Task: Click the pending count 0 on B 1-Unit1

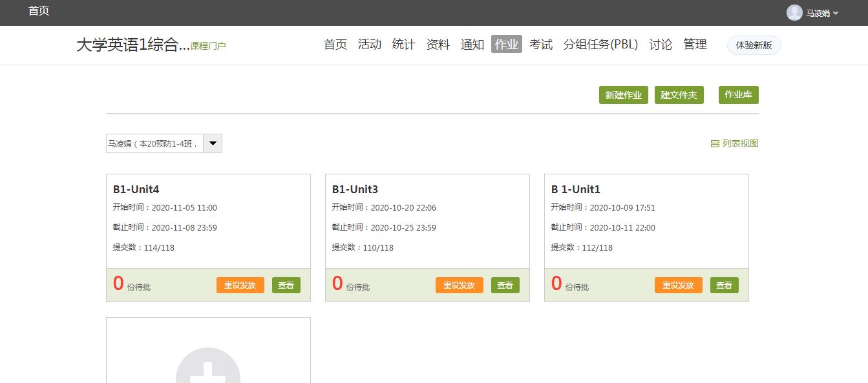Action: tap(556, 284)
